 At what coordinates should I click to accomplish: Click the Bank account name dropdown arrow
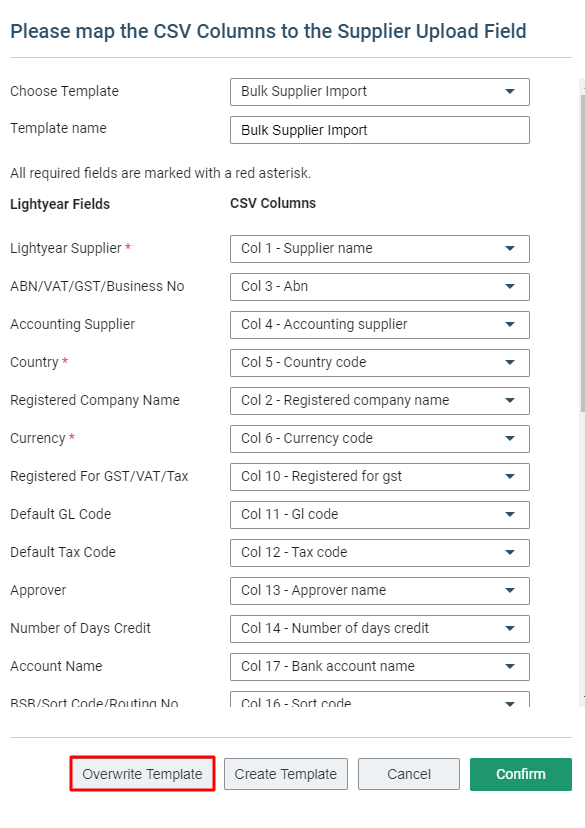[509, 666]
